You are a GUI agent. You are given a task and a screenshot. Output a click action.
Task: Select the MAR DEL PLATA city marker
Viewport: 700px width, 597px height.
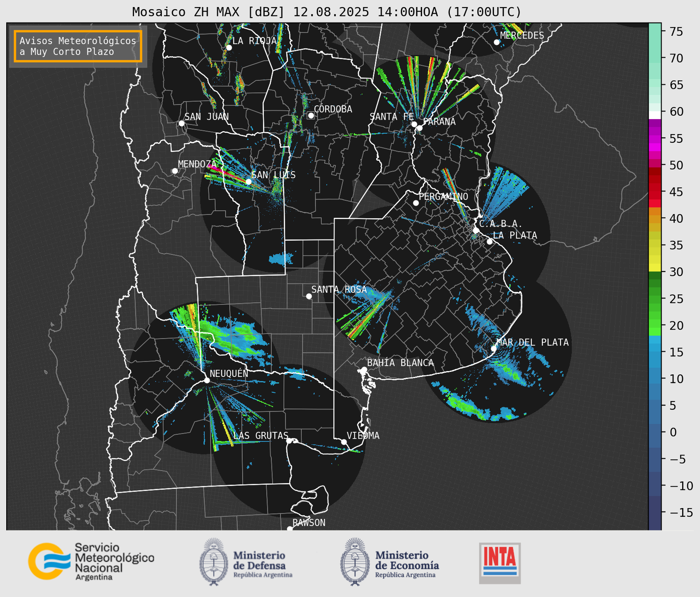coord(494,348)
